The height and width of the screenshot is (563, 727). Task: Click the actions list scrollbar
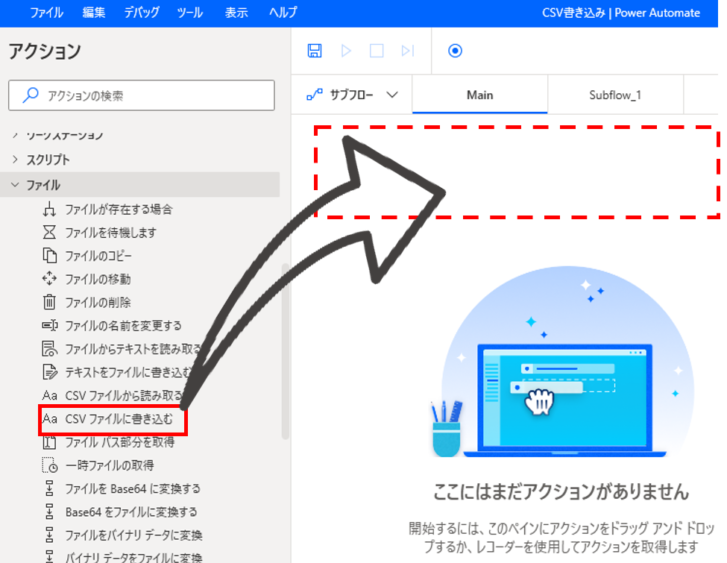285,351
